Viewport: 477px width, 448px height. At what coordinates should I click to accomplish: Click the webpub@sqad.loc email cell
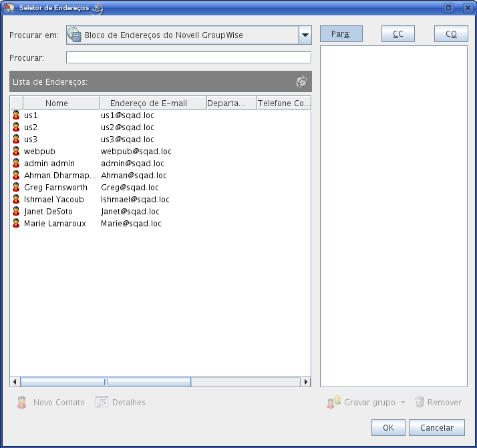click(x=136, y=151)
